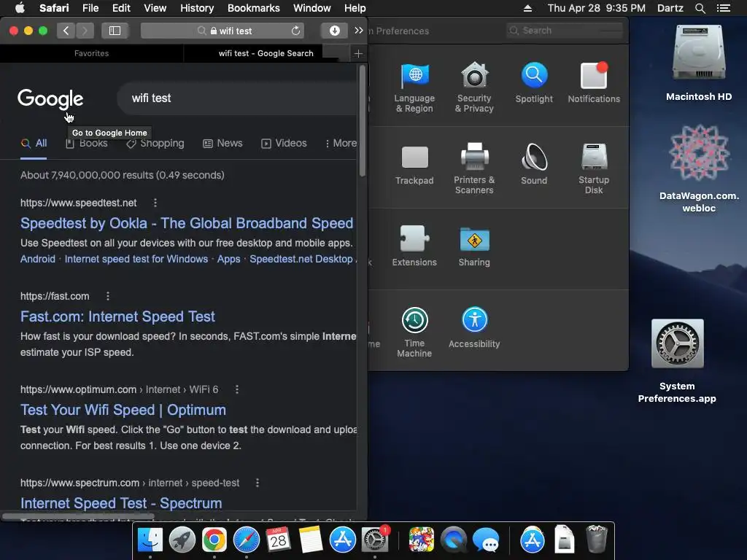Open options for spectrum.com result
The width and height of the screenshot is (747, 560).
pos(258,483)
